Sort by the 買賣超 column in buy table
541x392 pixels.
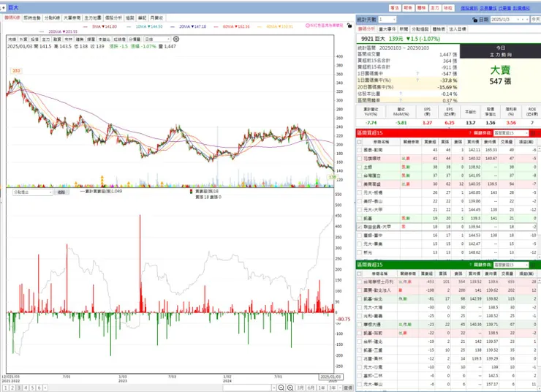(x=430, y=142)
